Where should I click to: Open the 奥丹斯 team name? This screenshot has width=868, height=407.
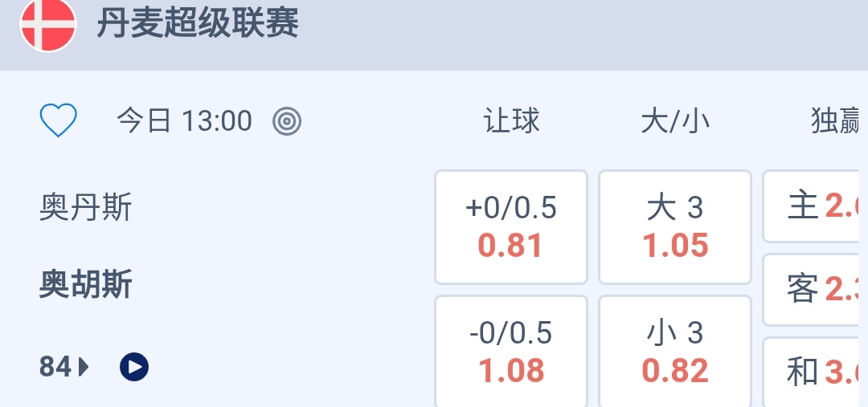click(85, 208)
